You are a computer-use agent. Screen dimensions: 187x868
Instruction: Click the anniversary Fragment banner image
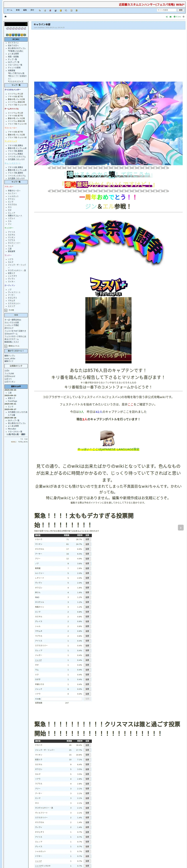tap(108, 123)
